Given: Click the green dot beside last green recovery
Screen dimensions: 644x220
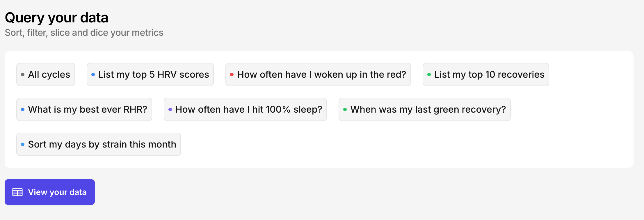Looking at the screenshot, I should coord(345,109).
